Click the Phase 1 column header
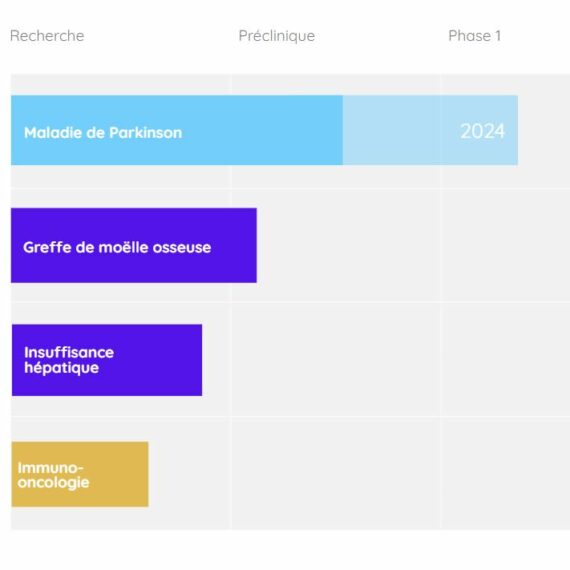The height and width of the screenshot is (570, 570). (474, 36)
